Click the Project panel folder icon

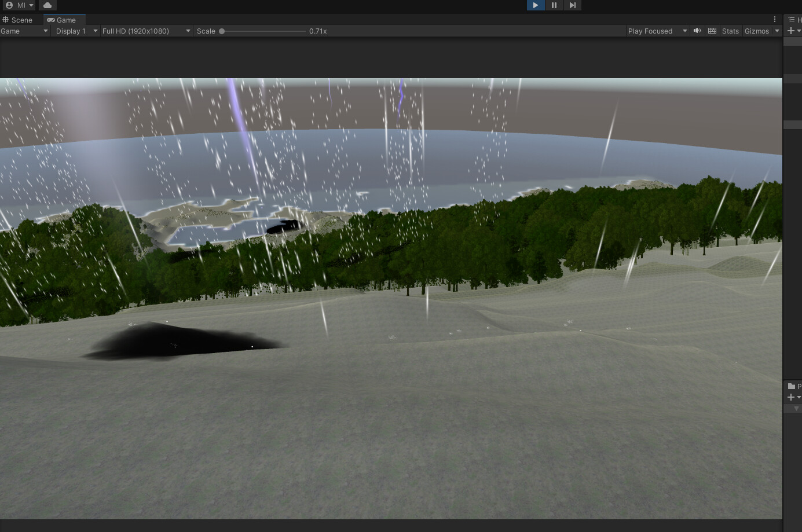tap(790, 386)
